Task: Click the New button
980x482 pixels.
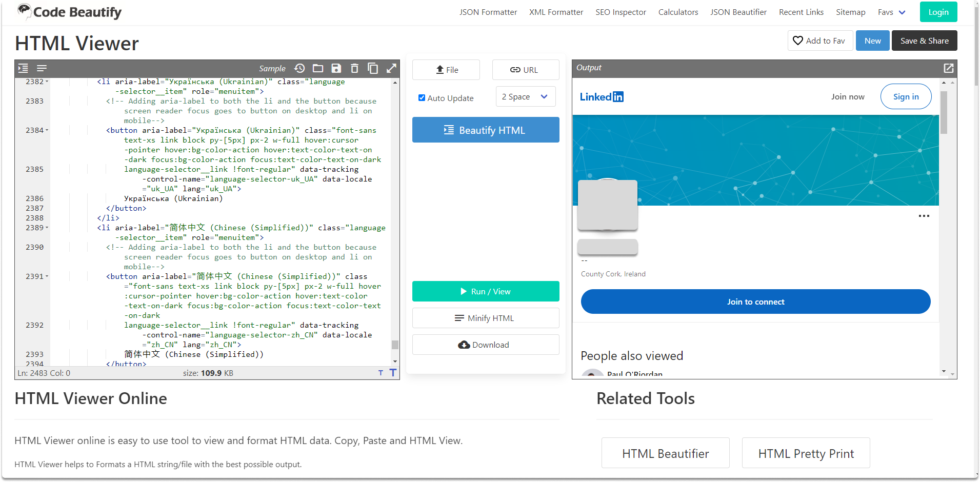Action: click(x=872, y=41)
